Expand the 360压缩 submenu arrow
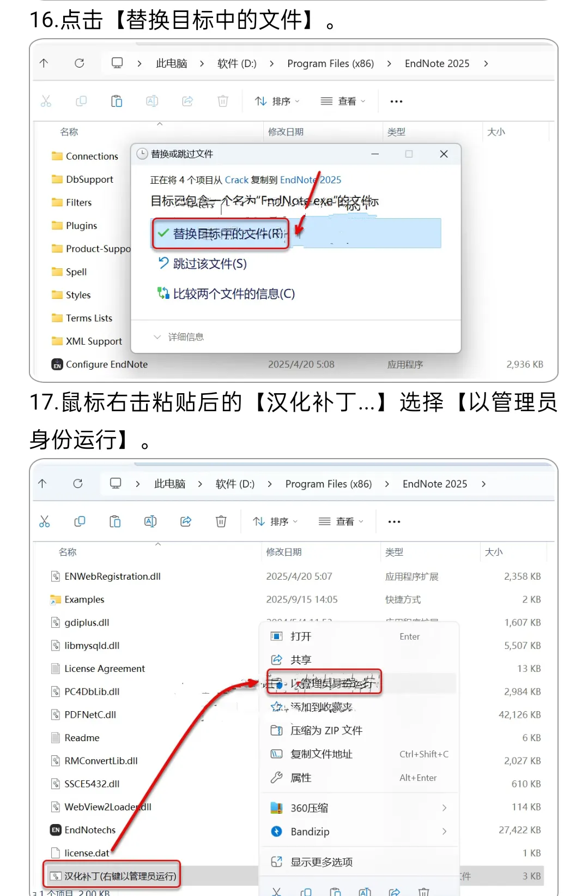This screenshot has height=896, width=588. (x=445, y=808)
